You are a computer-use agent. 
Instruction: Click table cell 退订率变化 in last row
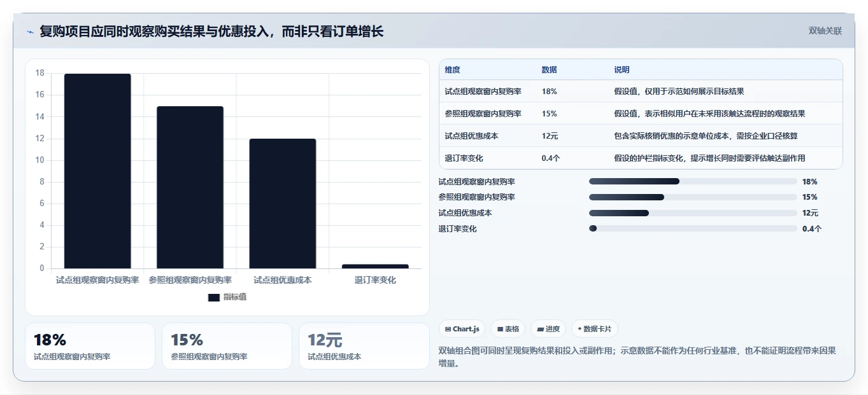464,158
